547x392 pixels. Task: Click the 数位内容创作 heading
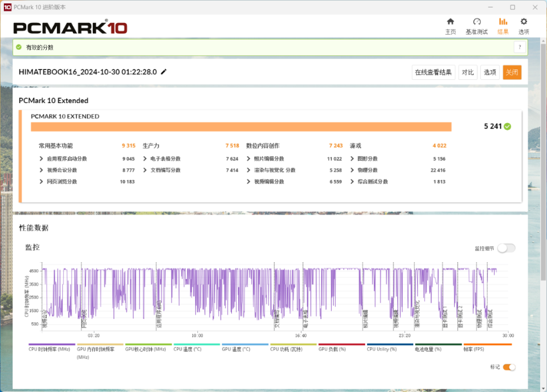coord(263,146)
